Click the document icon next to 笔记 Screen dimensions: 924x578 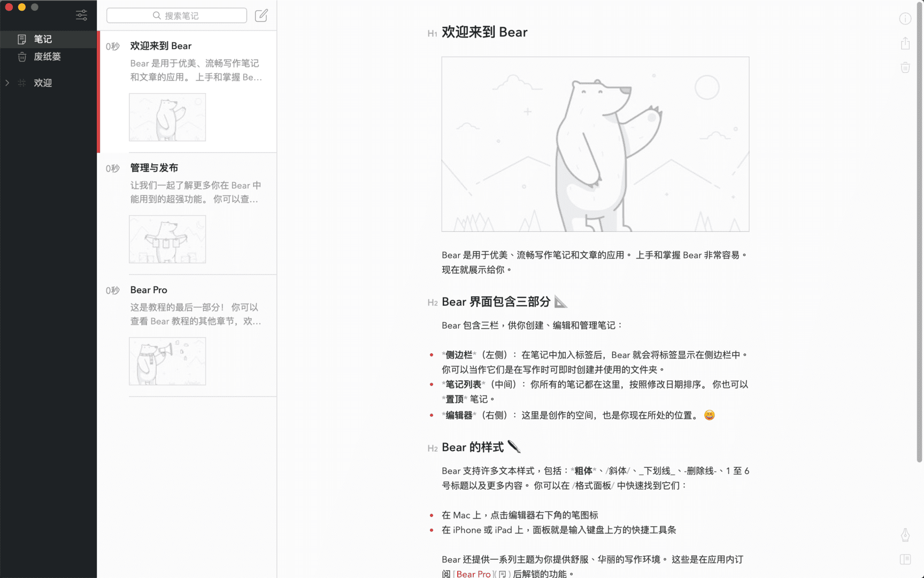[x=22, y=39]
